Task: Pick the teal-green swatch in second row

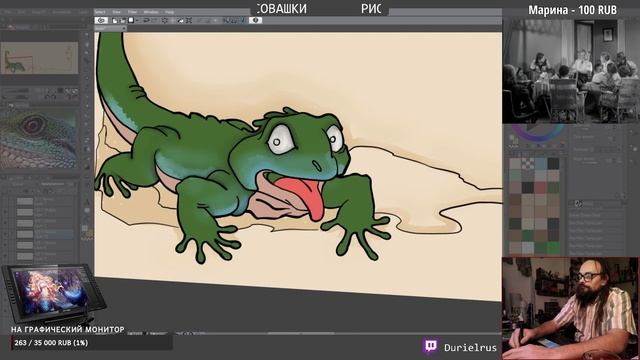Action: tap(515, 176)
